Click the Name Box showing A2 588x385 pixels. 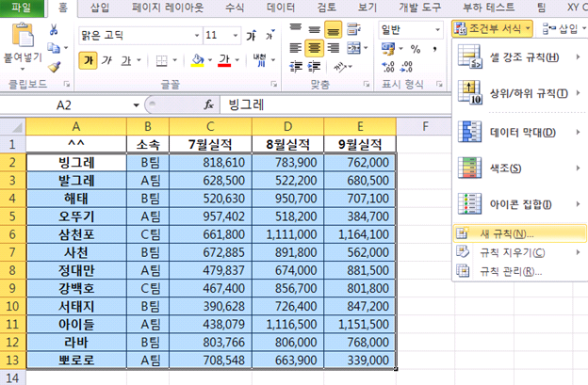(x=64, y=105)
